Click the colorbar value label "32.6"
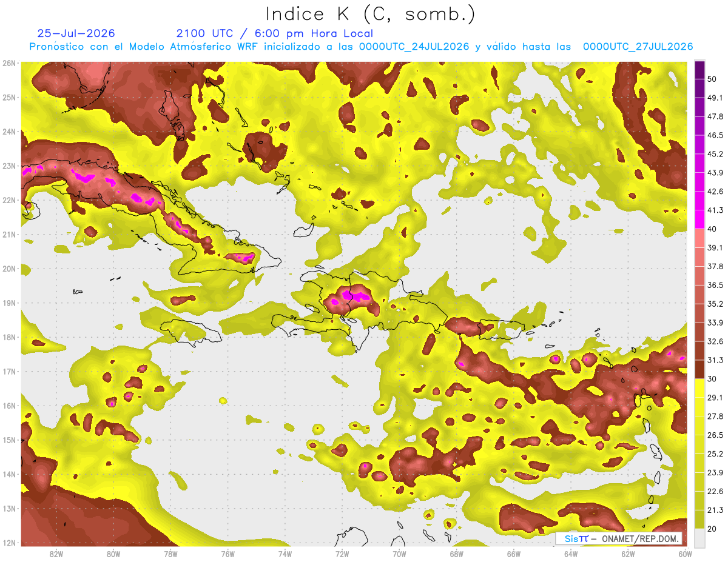 click(716, 341)
